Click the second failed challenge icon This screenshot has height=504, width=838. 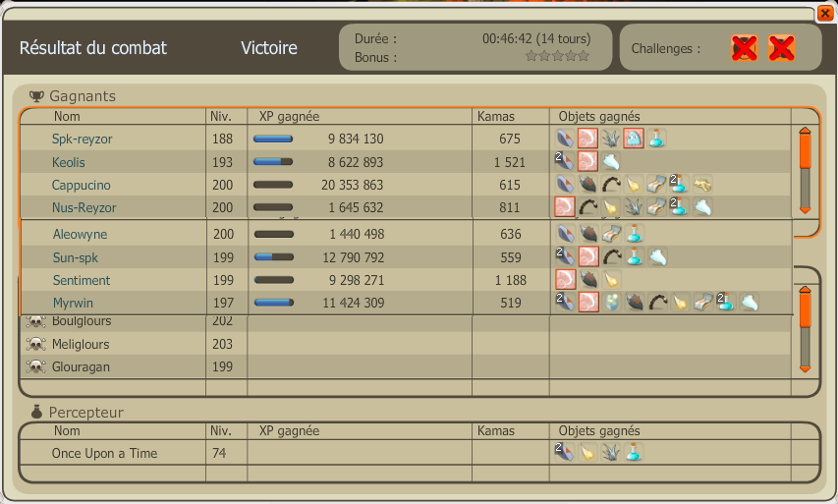click(781, 49)
